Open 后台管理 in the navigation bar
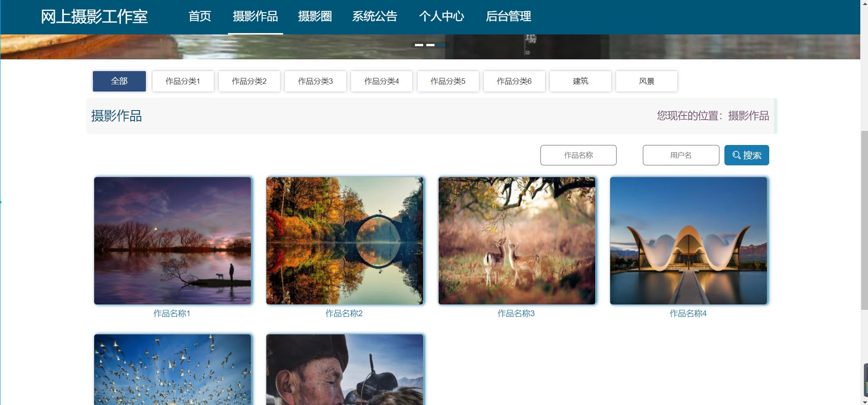 pos(508,16)
